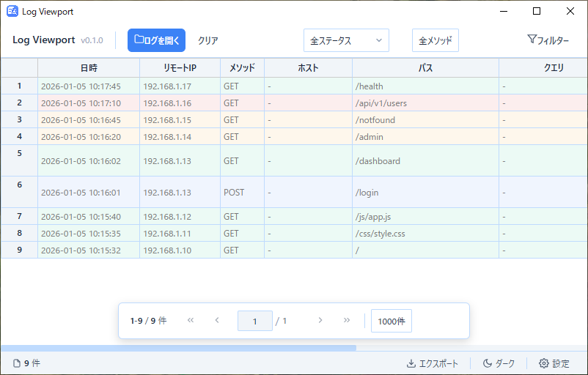Open the 1000件 page size selector
The image size is (588, 375).
(391, 321)
